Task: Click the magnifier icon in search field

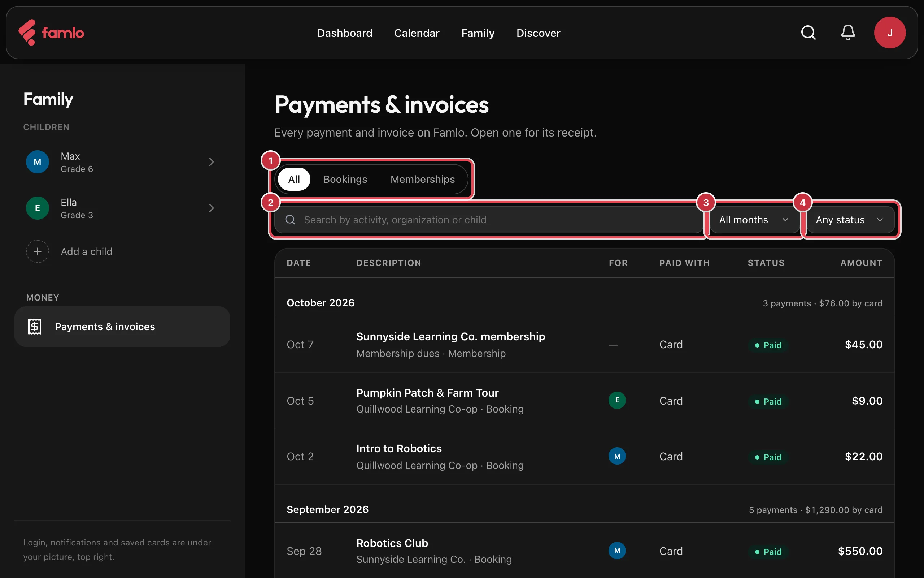Action: (x=290, y=220)
